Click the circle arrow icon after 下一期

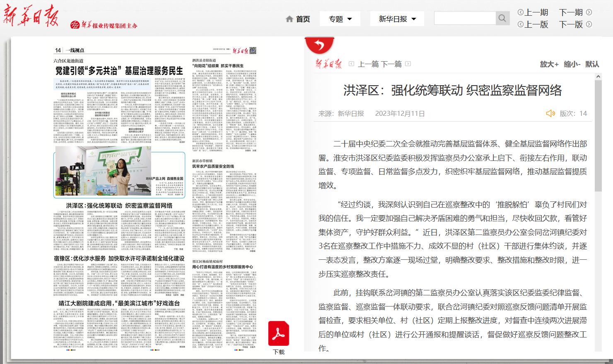click(589, 12)
